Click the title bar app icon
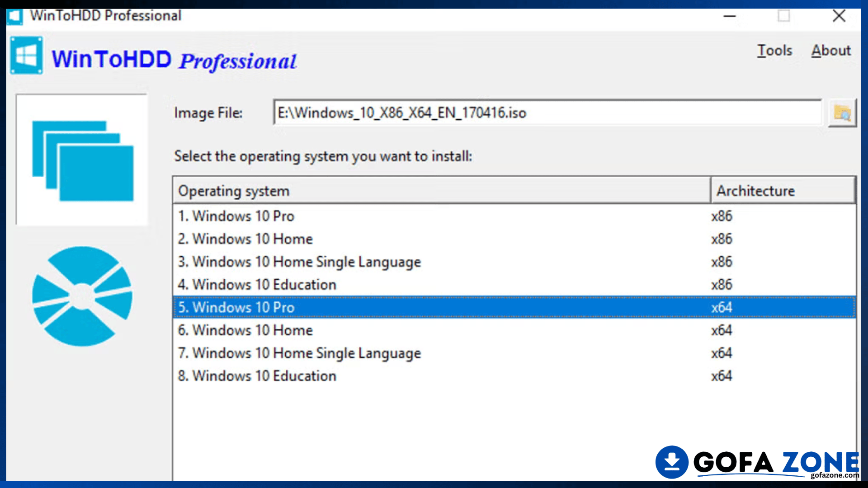 (x=14, y=16)
